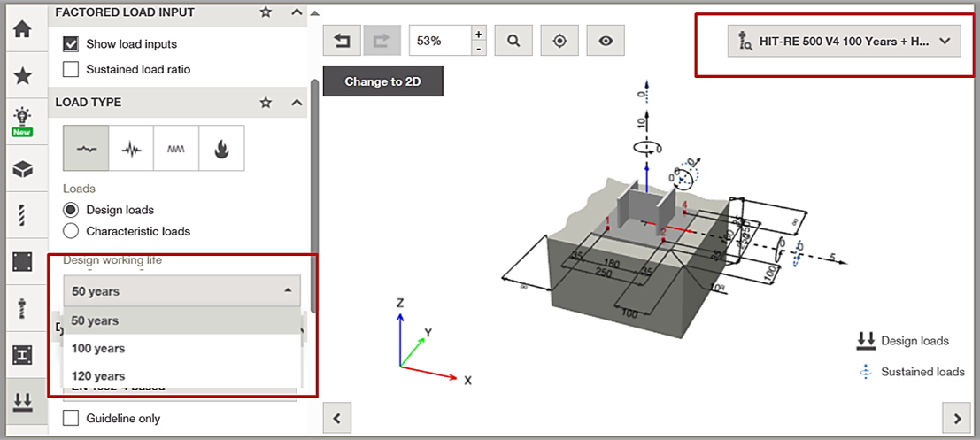The width and height of the screenshot is (980, 440).
Task: Click the Sustained loads legend entry
Action: point(911,372)
